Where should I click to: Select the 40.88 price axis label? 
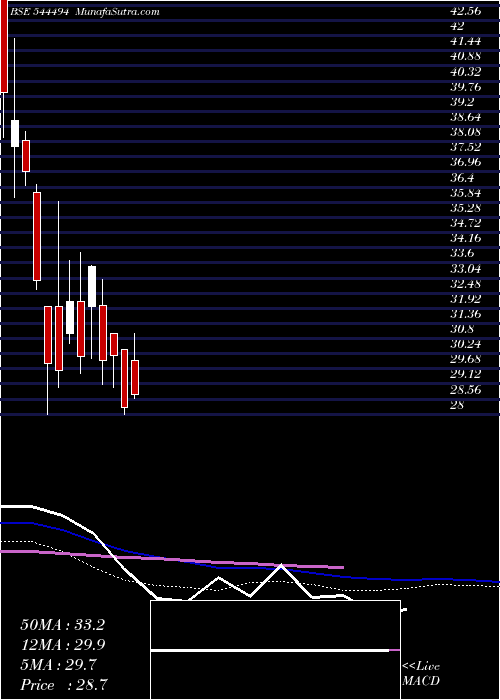pos(467,57)
